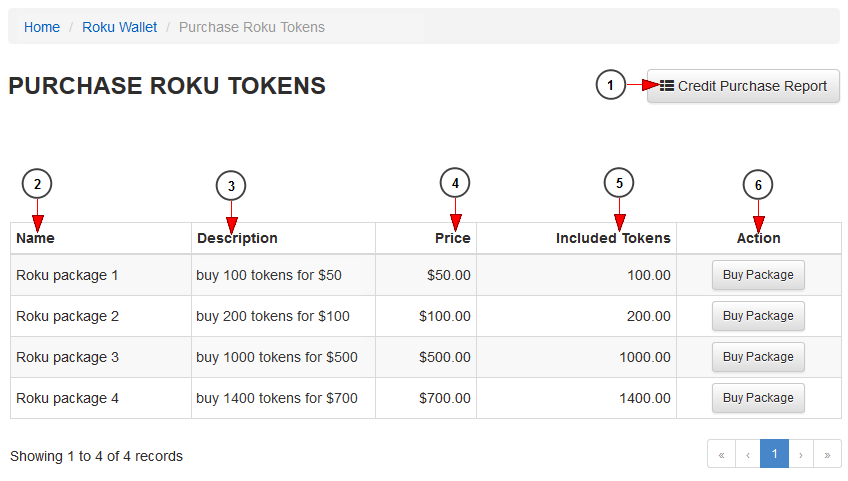Buy Roku package 1
The image size is (848, 481).
pyautogui.click(x=758, y=275)
